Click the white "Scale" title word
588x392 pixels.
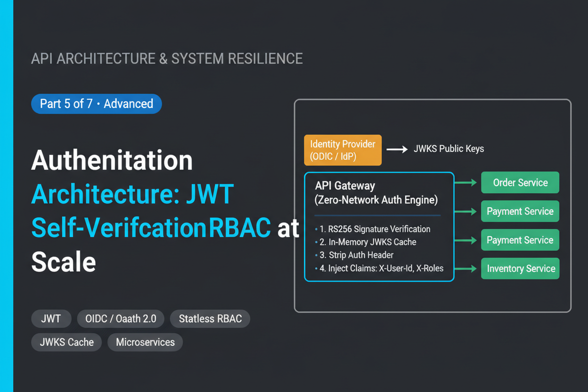tap(64, 261)
